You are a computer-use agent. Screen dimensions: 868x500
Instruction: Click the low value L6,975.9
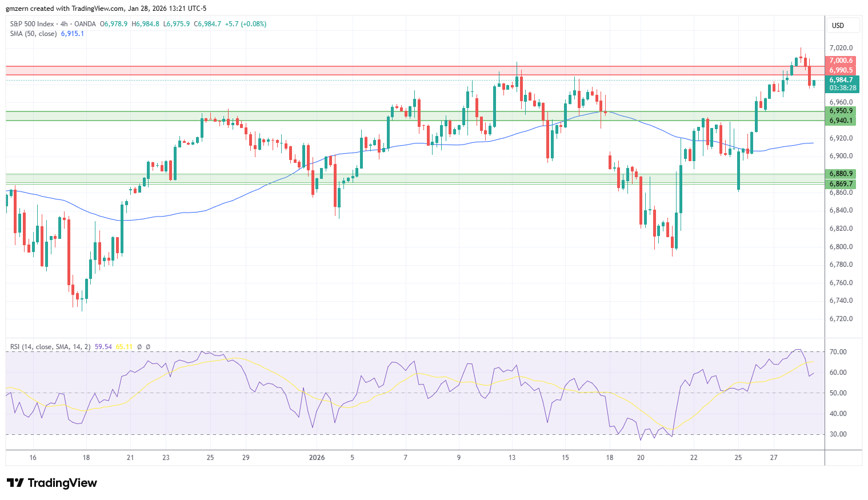coord(177,24)
